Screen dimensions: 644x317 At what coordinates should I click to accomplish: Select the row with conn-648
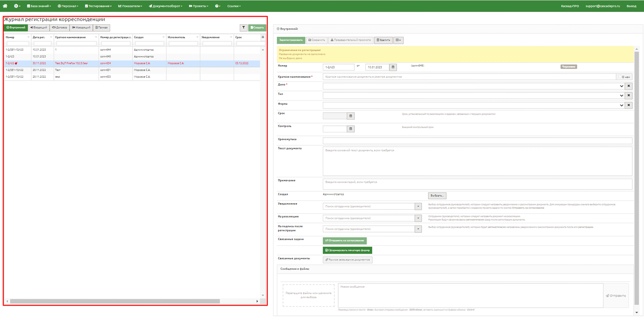132,56
